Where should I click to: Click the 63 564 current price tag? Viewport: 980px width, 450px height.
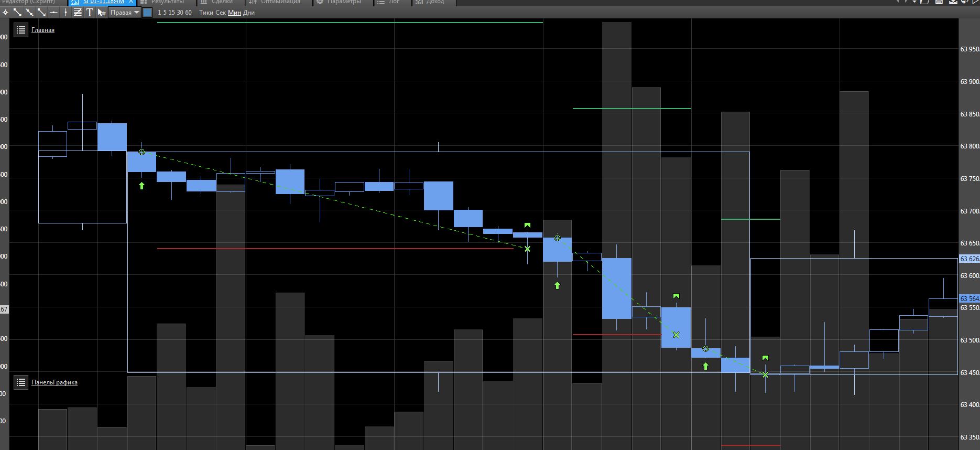[970, 298]
